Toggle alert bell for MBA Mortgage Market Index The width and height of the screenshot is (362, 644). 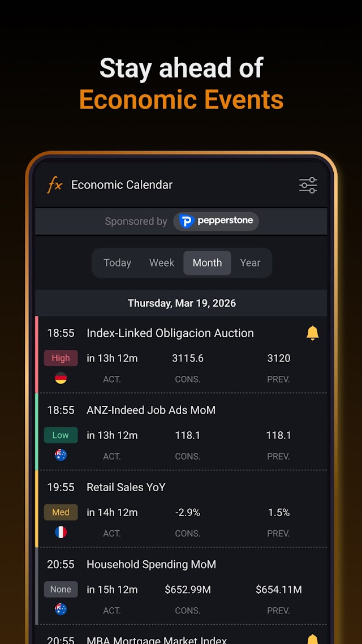[312, 639]
